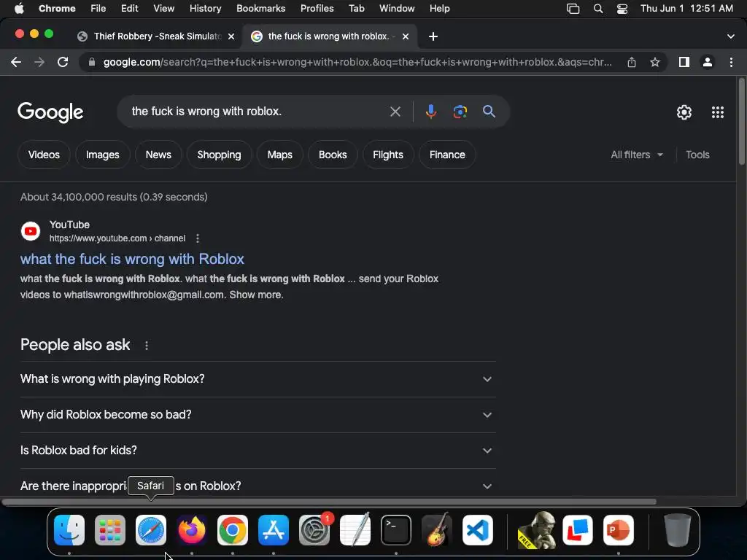Go back with the browser back arrow
This screenshot has width=747, height=560.
point(16,62)
